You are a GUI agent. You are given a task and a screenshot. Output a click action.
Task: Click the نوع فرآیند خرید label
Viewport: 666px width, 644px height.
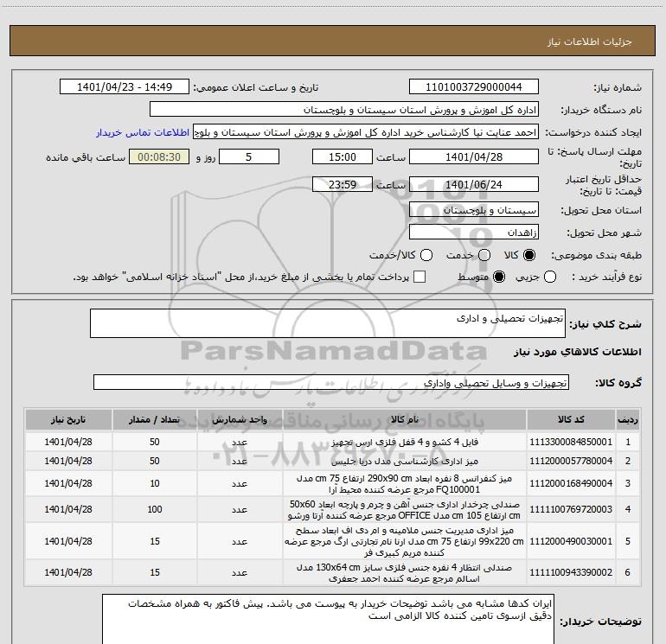[606, 277]
